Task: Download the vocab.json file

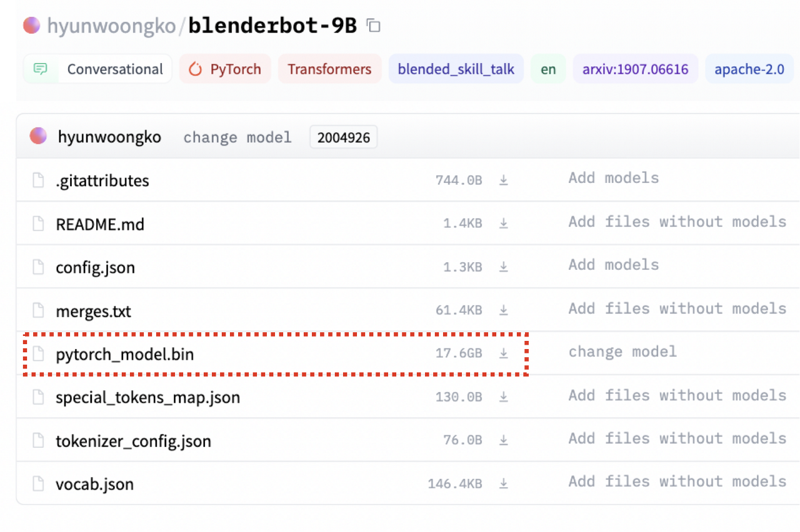Action: tap(503, 484)
